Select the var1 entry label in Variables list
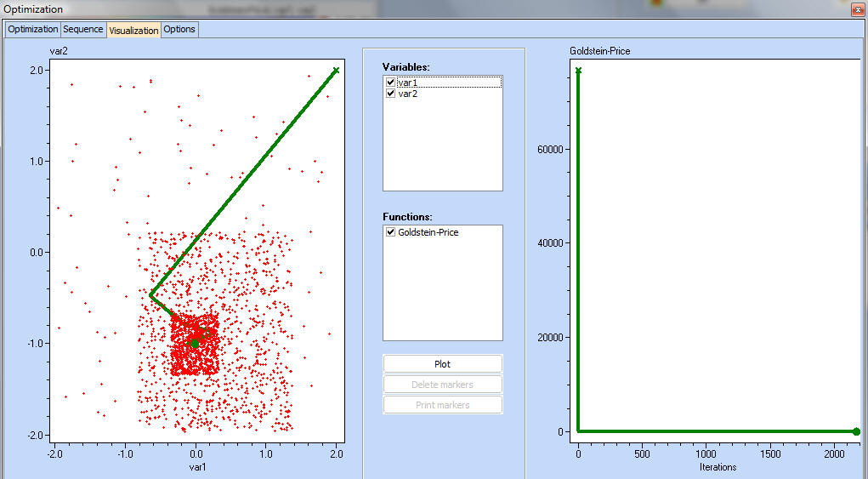Screen dimensions: 868x479 (x=408, y=83)
